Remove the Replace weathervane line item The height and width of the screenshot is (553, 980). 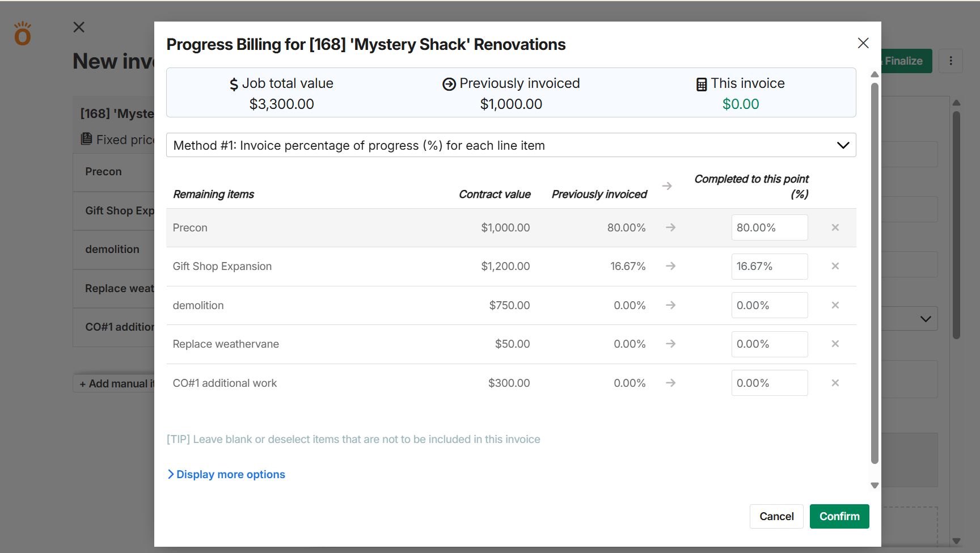coord(835,344)
